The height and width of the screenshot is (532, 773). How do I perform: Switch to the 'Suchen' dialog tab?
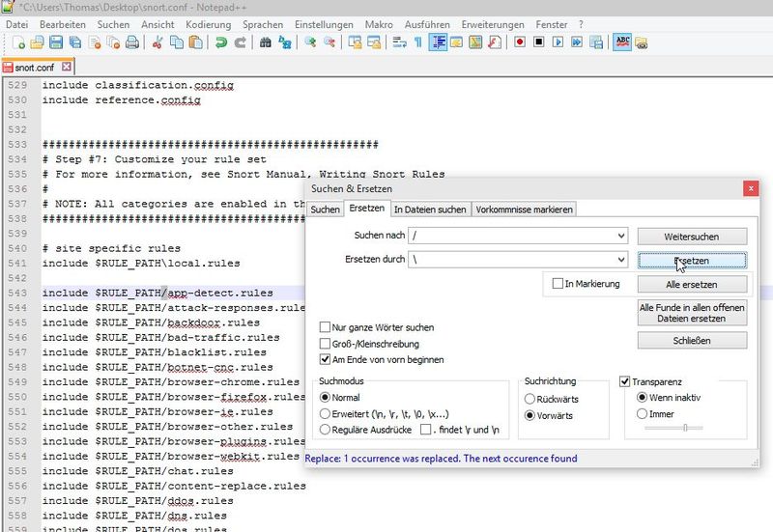point(325,210)
